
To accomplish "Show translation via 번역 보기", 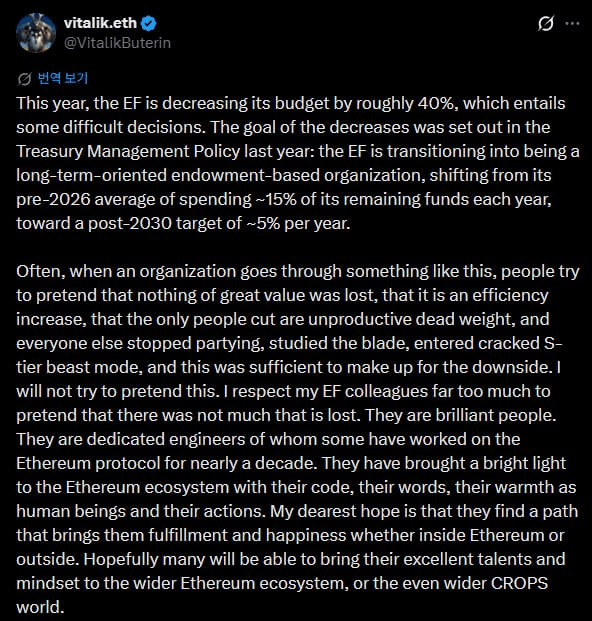I will 63,78.
